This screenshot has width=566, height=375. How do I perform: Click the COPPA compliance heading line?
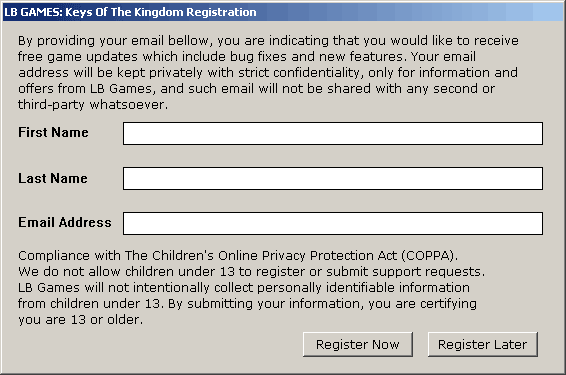coord(238,256)
